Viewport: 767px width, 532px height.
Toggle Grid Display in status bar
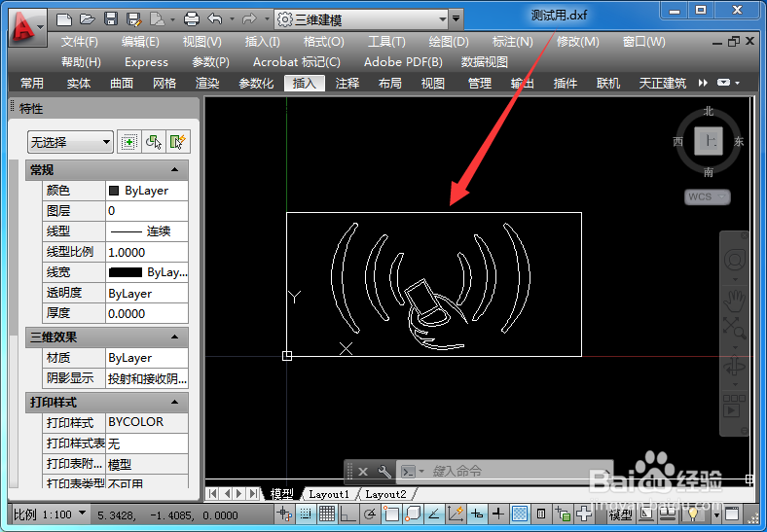click(327, 514)
